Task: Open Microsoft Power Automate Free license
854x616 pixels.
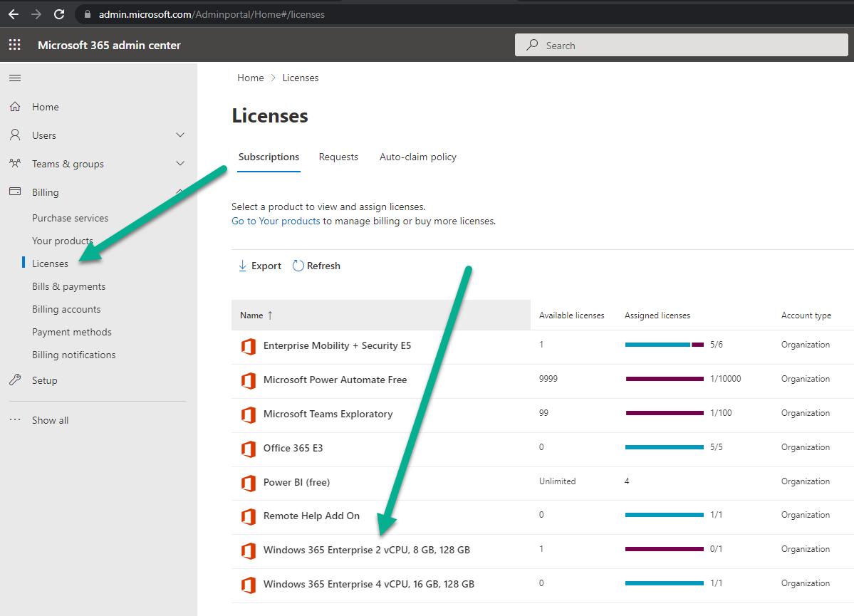Action: [x=335, y=380]
